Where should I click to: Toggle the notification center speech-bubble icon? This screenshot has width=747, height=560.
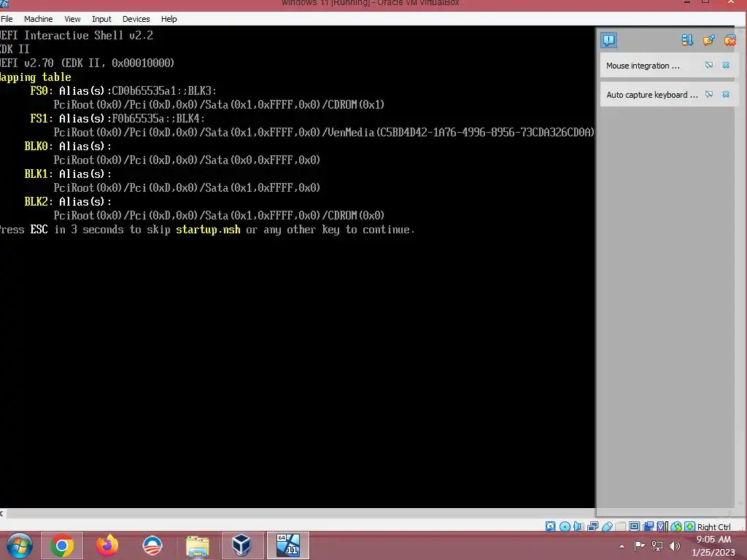coord(608,40)
